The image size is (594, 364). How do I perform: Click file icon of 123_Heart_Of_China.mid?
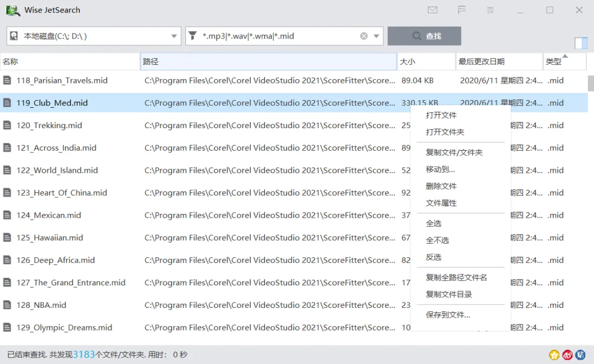click(7, 192)
